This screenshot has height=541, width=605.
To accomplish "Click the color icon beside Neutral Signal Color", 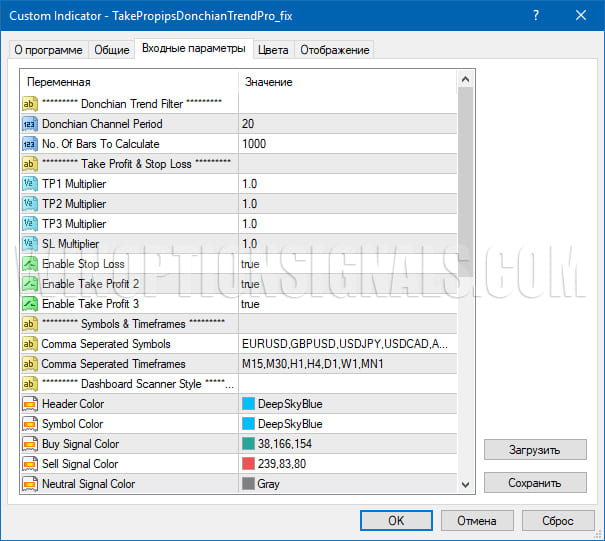I will pos(29,484).
